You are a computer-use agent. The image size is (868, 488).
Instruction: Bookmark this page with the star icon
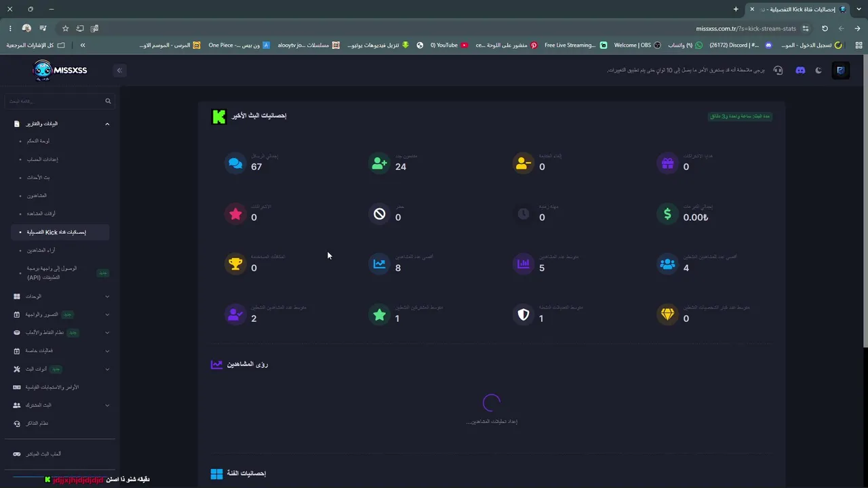65,28
